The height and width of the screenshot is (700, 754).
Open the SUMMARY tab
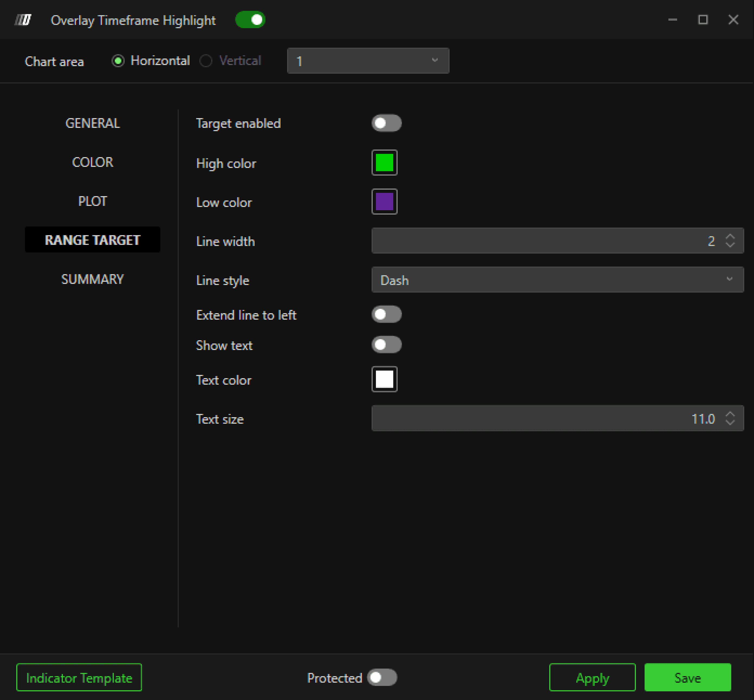click(92, 279)
